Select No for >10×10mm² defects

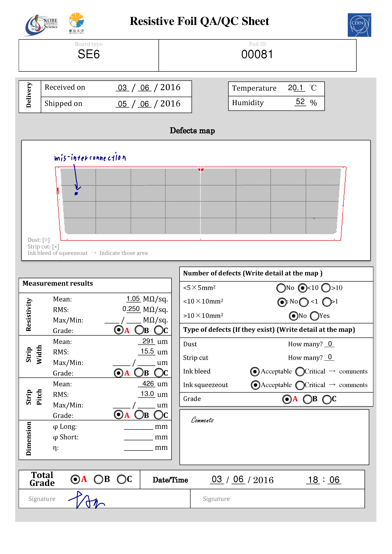click(x=294, y=316)
